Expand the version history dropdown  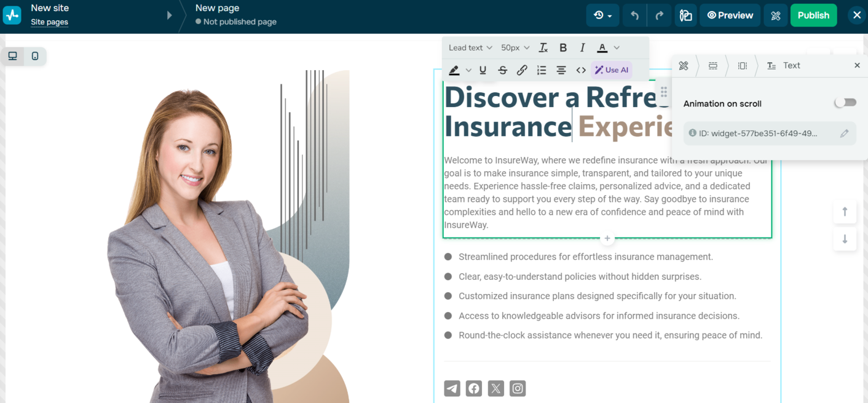tap(602, 15)
